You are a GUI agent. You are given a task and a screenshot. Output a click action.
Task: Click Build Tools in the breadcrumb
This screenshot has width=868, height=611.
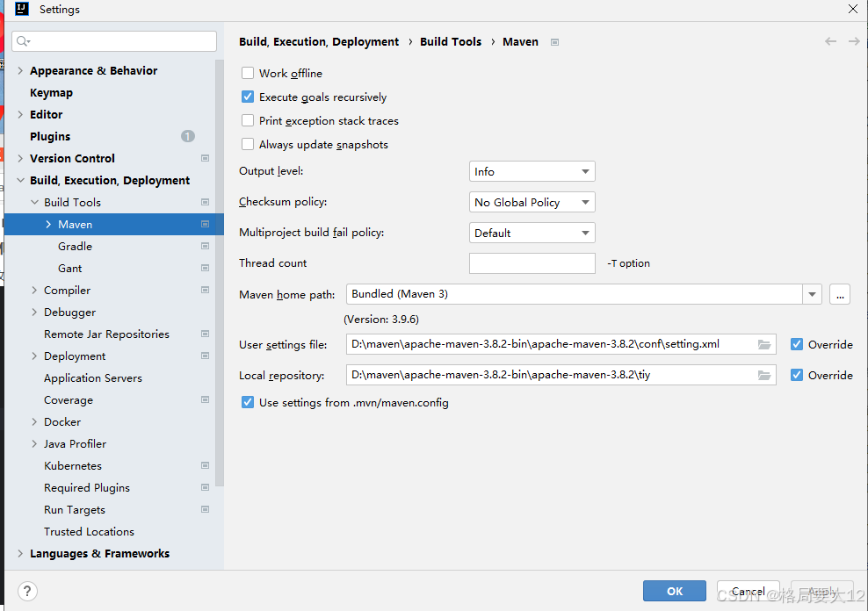pyautogui.click(x=451, y=41)
